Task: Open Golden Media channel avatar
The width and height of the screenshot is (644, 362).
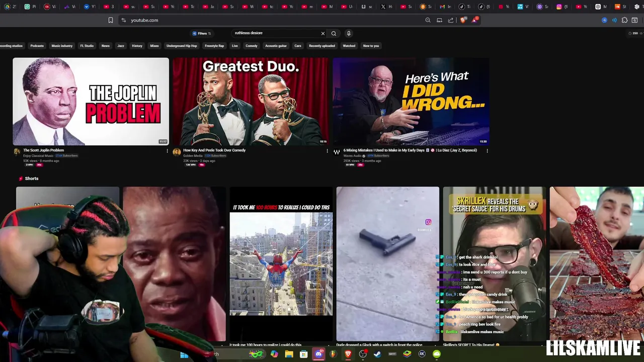Action: (x=177, y=152)
